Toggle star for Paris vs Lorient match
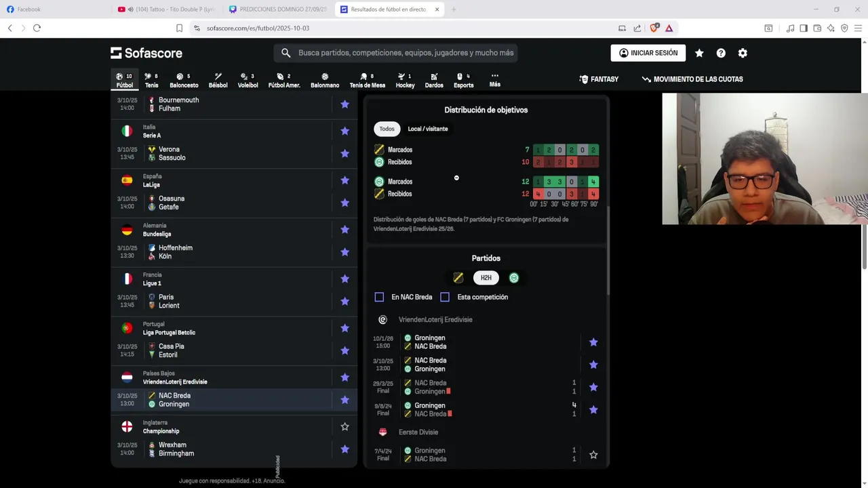 [x=344, y=301]
